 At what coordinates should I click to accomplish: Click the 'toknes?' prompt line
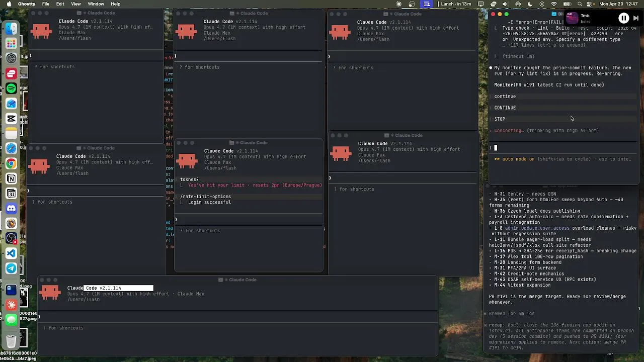pos(189,179)
